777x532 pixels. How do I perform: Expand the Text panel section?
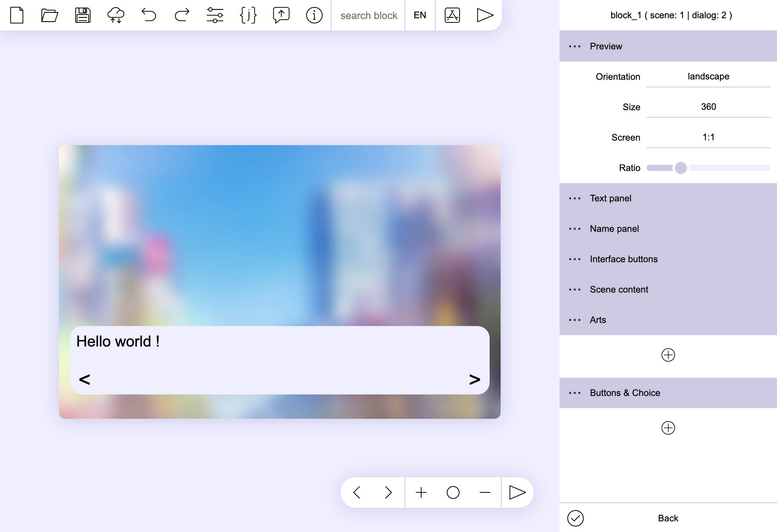pos(610,198)
